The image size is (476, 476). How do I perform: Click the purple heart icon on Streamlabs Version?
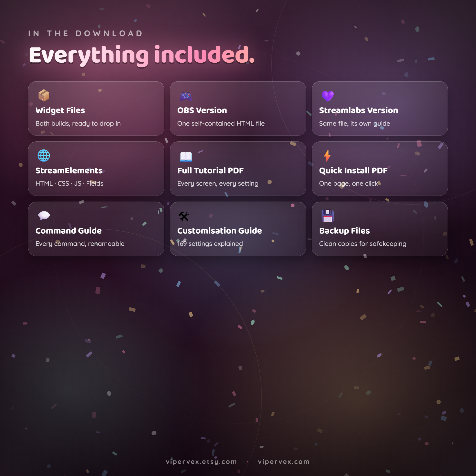[x=328, y=96]
